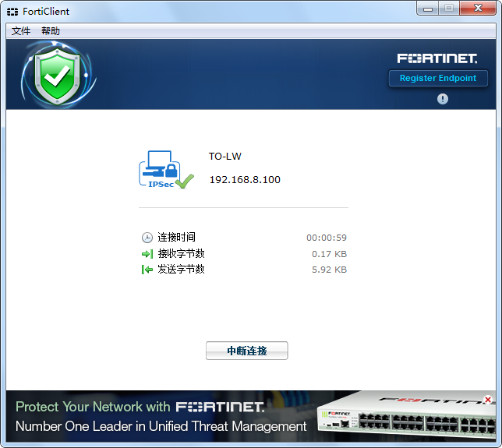Click the IP address 192.168.8.100
Screen dimensions: 502x448
click(x=245, y=179)
